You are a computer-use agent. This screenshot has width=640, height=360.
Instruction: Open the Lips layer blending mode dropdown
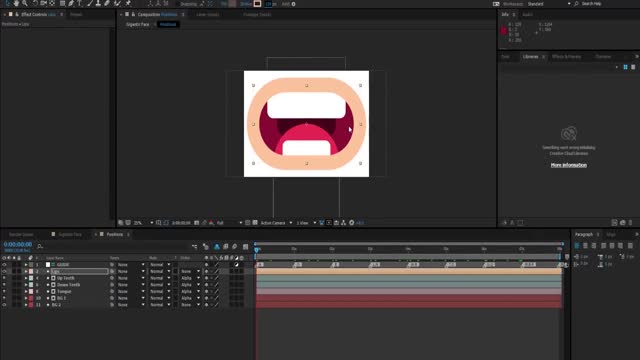coord(160,271)
